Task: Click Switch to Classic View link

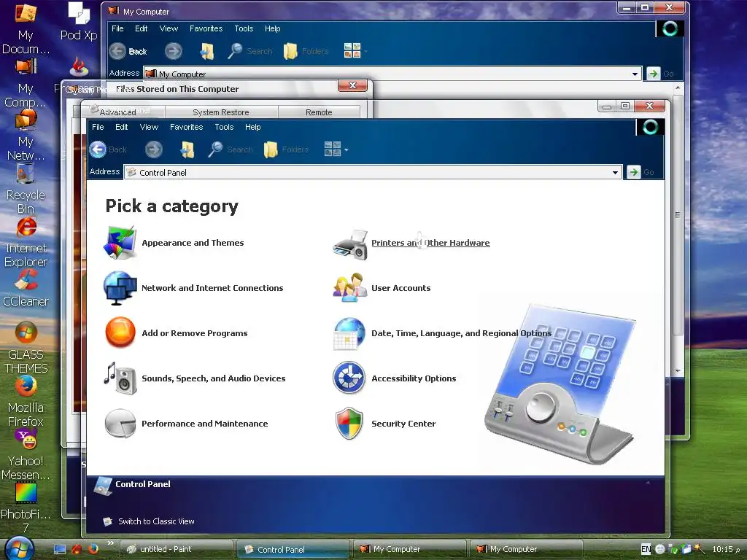Action: coord(156,521)
